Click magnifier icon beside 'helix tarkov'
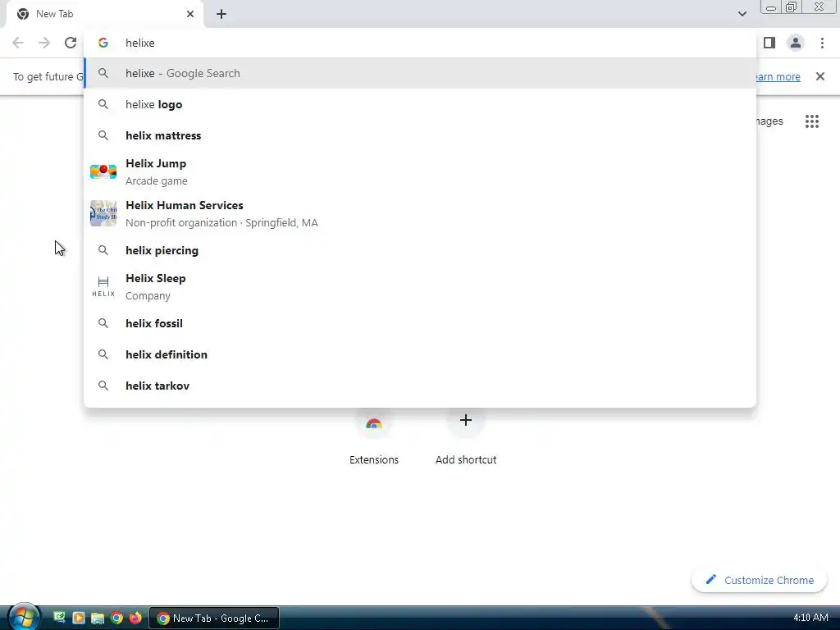The height and width of the screenshot is (630, 840). (x=103, y=386)
